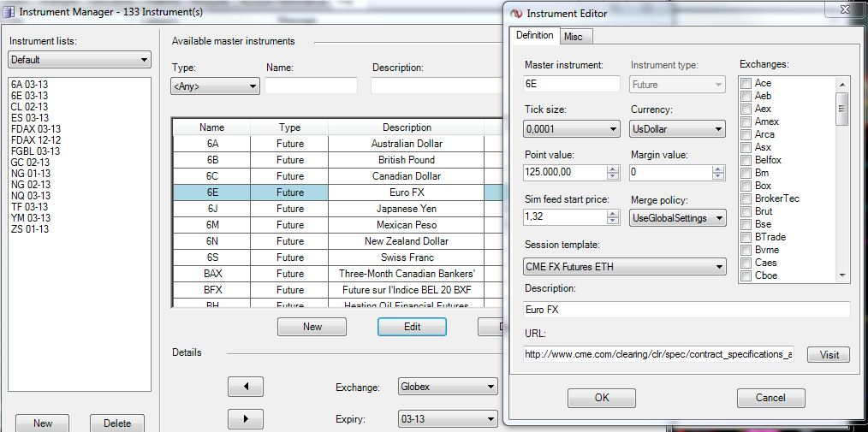
Task: Click the Visit URL button
Action: point(828,354)
